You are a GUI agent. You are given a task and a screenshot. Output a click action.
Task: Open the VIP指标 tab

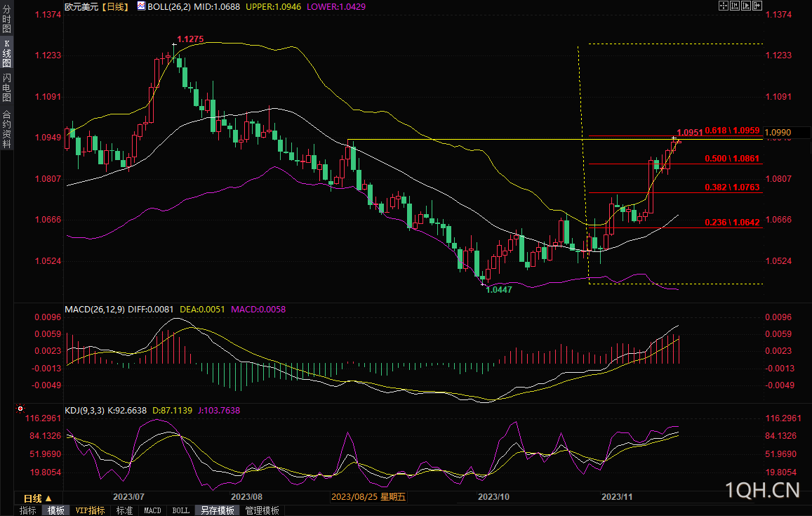(x=90, y=510)
